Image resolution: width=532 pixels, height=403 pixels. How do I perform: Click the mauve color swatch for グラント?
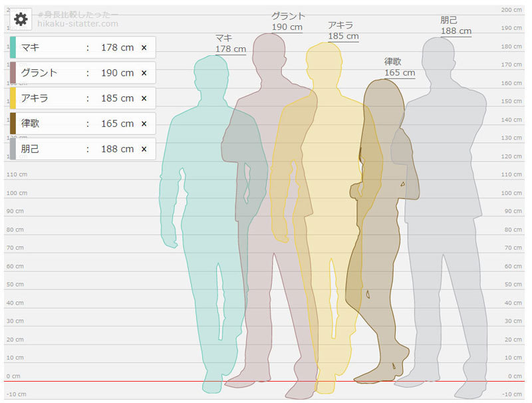click(x=13, y=73)
